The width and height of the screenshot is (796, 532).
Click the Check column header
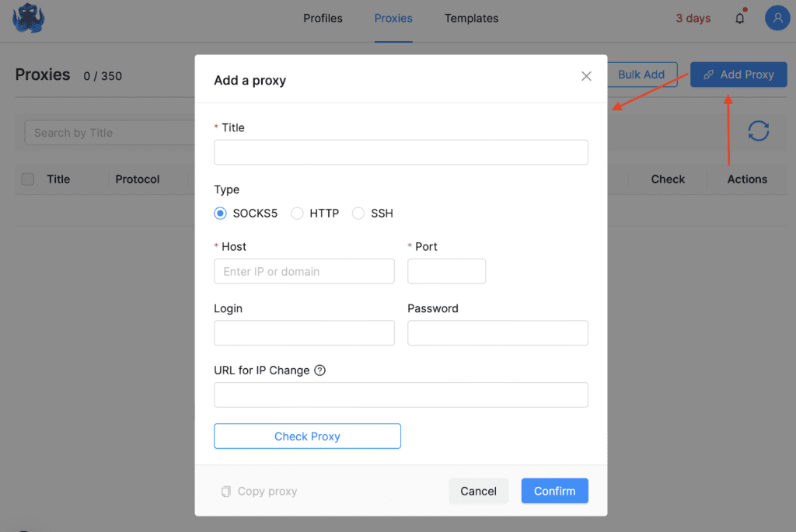[x=668, y=179]
